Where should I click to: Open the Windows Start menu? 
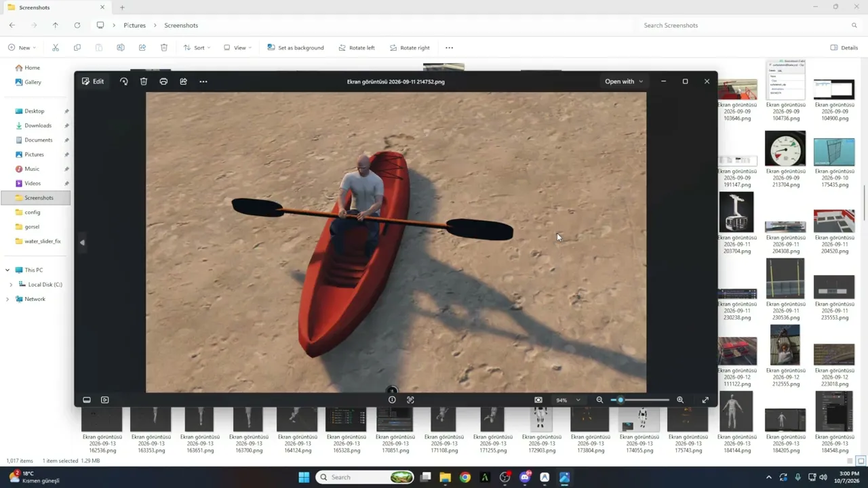point(304,477)
